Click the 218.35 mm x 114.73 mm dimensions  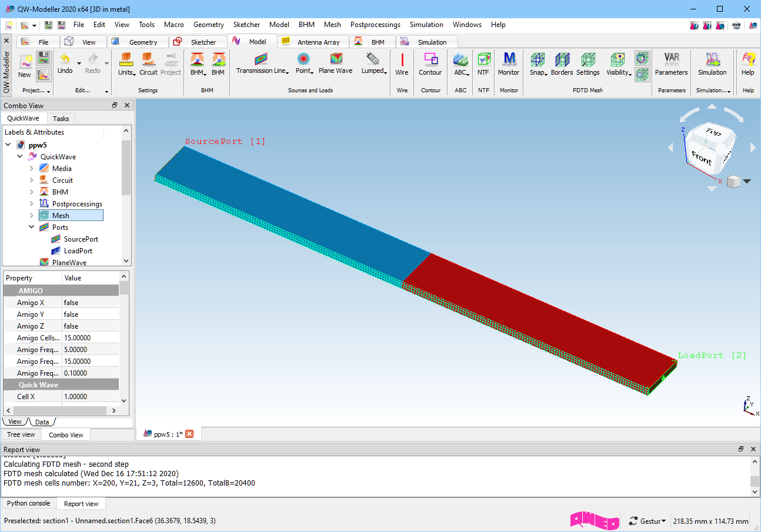point(710,521)
